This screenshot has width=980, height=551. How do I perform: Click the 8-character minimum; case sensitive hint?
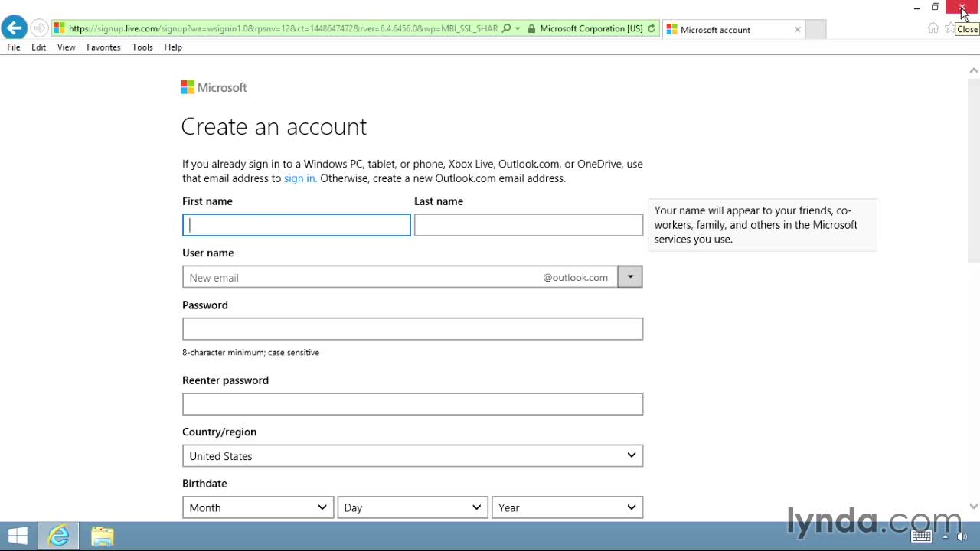251,353
